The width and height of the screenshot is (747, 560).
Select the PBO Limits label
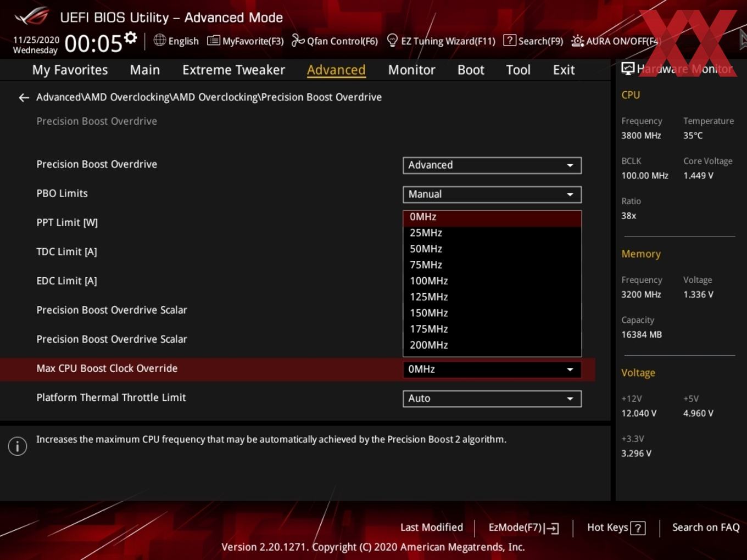pyautogui.click(x=62, y=194)
